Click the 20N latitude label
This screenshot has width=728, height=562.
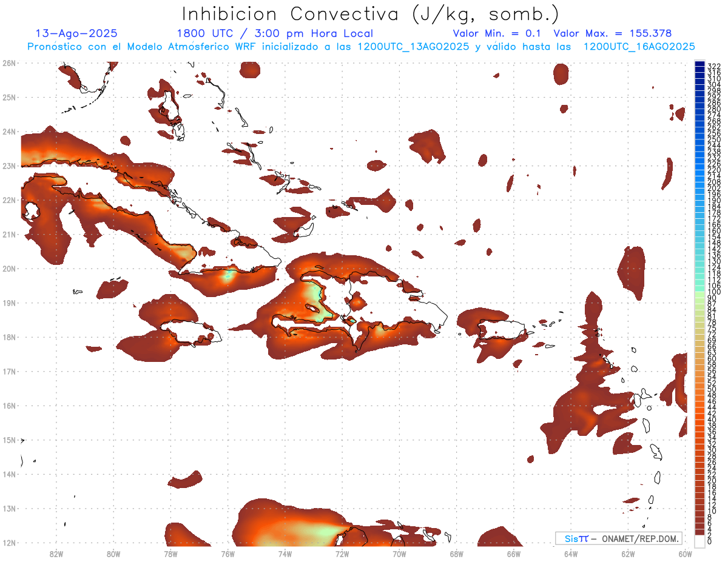point(8,269)
